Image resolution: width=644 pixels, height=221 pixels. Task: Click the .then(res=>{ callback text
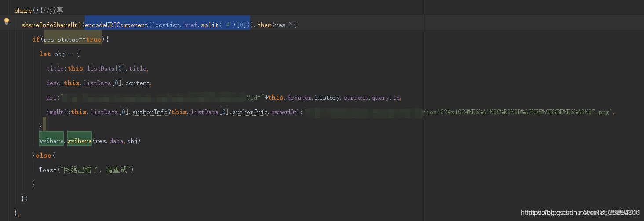(274, 25)
